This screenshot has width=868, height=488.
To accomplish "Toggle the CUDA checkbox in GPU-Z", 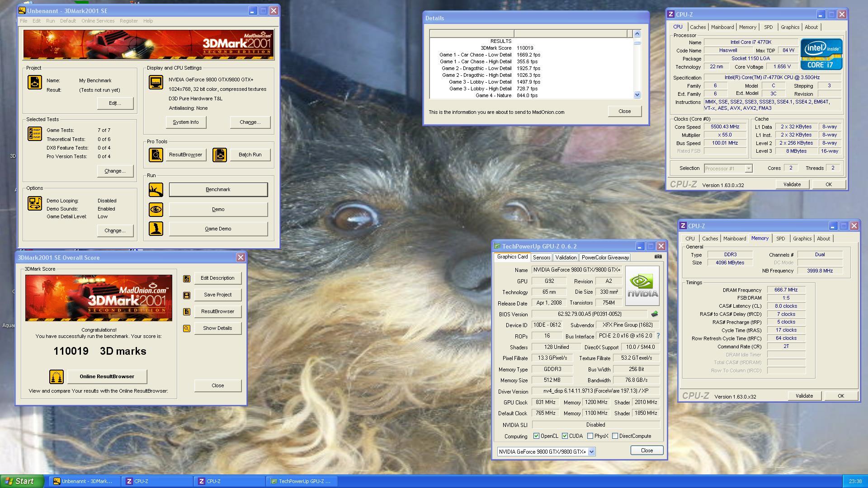I will tap(565, 436).
